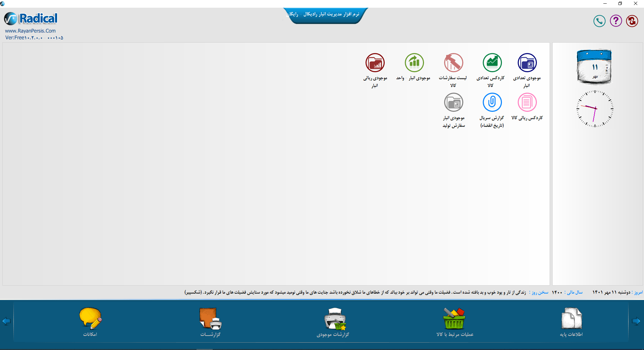Open the کاردکس تعدادی کالا report

coord(492,63)
